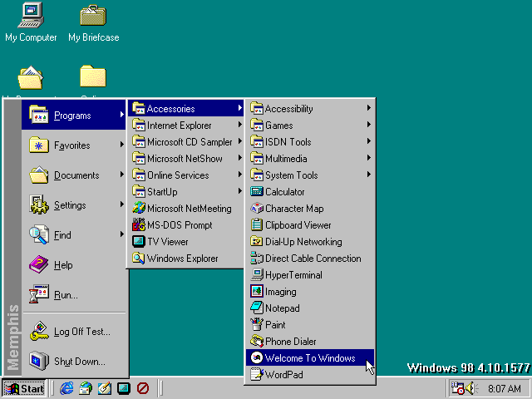
Task: Click the Dial-Up Networking icon
Action: pos(257,242)
